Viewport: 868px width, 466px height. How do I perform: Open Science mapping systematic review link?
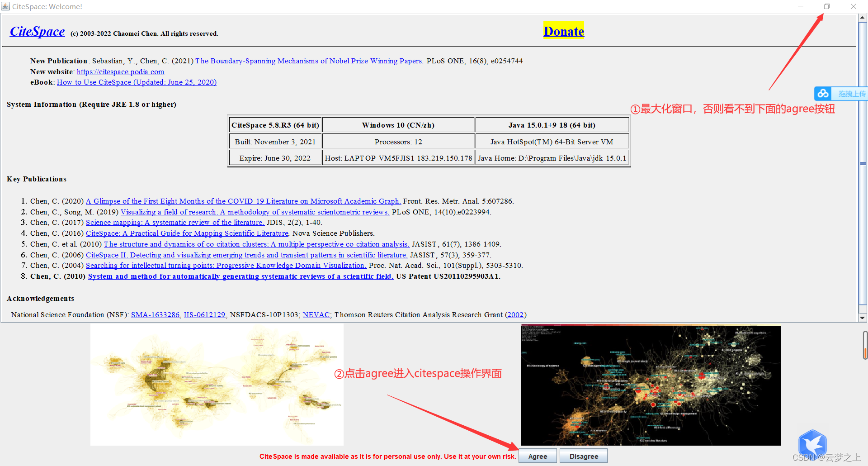(x=175, y=222)
